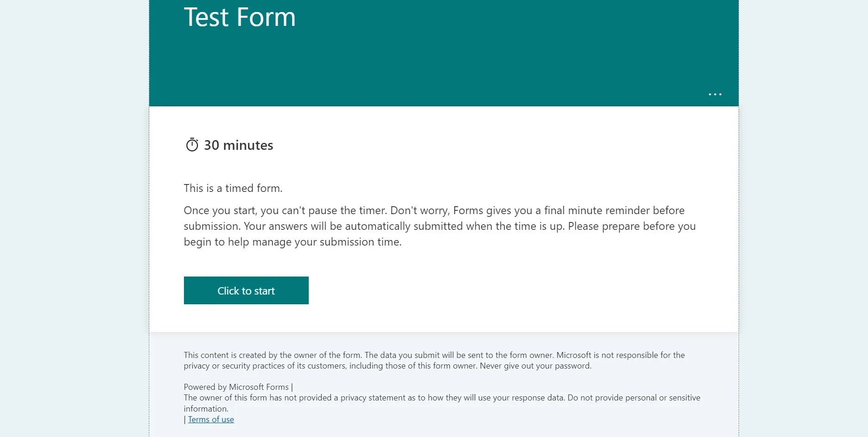
Task: Open the Terms of use link
Action: click(211, 419)
